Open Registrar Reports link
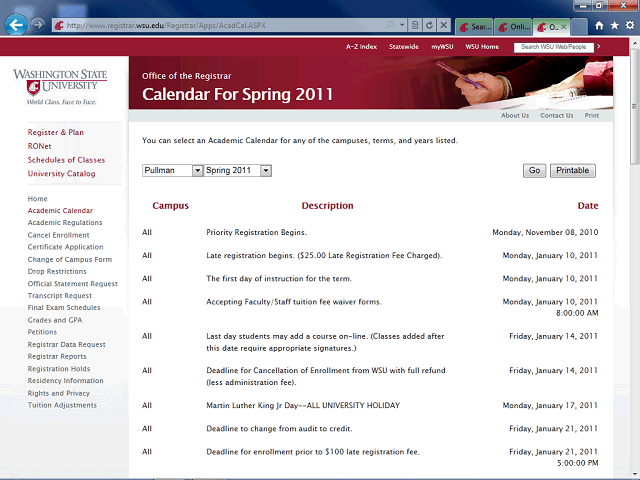This screenshot has width=640, height=480. click(x=57, y=356)
